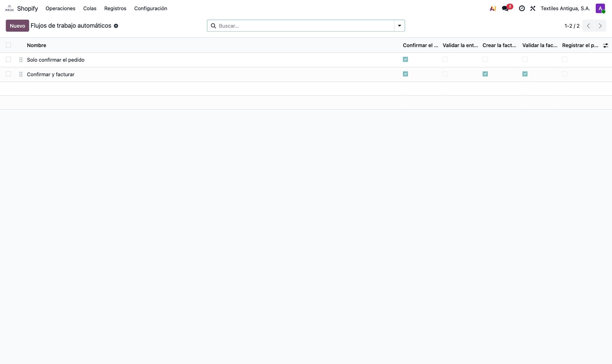Viewport: 612px width, 364px height.
Task: Toggle Crear la factura for Solo confirmar row
Action: click(x=485, y=59)
